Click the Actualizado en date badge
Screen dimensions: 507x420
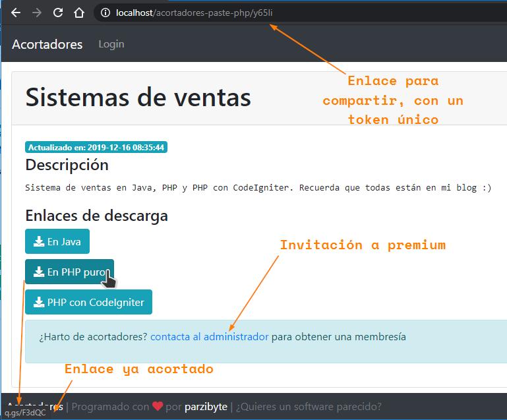(96, 147)
